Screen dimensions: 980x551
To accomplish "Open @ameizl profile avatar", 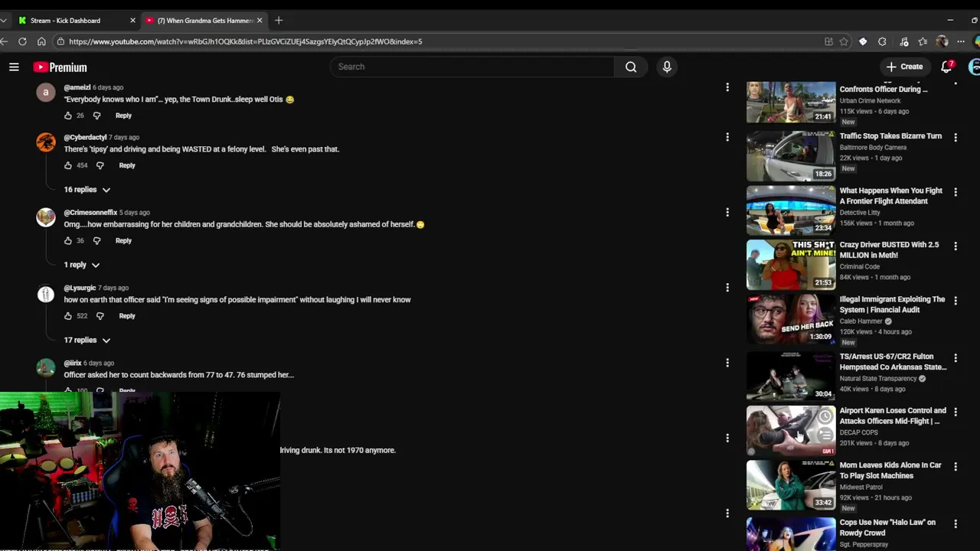I will click(46, 93).
